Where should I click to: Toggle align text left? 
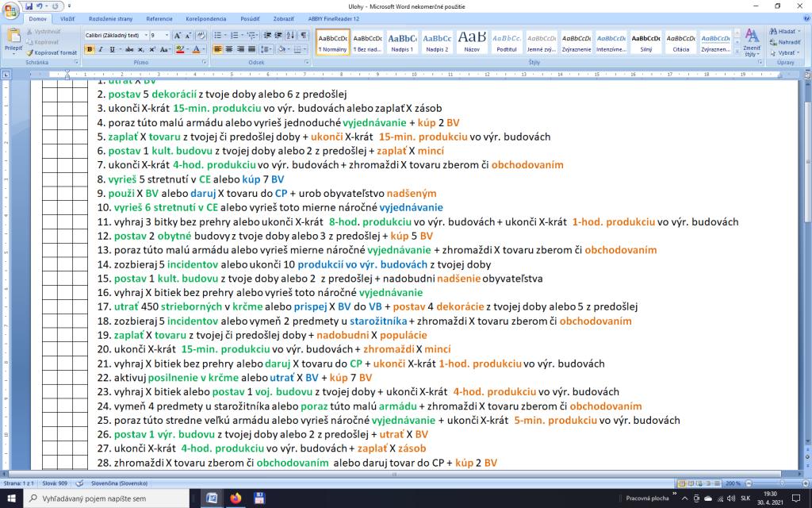218,49
